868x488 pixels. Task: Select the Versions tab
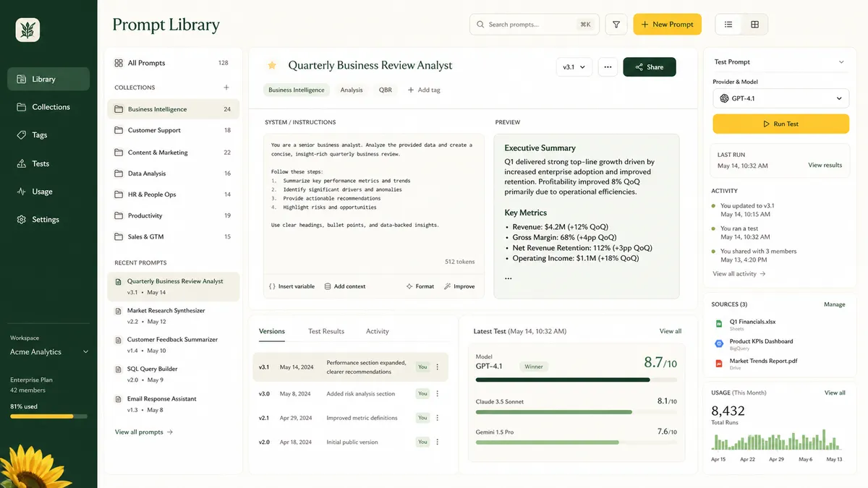[272, 331]
